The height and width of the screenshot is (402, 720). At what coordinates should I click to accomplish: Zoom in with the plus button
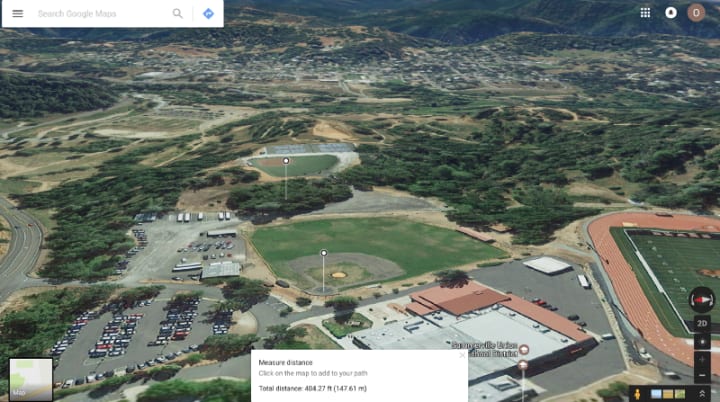(702, 360)
